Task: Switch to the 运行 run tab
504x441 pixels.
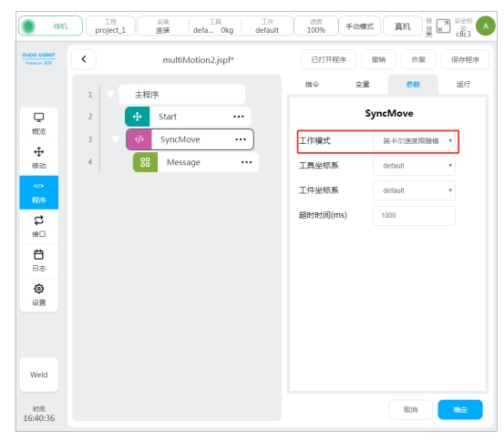Action: (x=463, y=85)
